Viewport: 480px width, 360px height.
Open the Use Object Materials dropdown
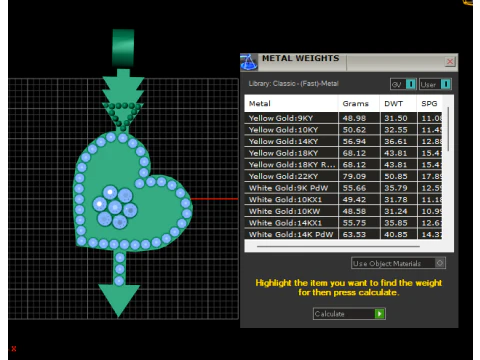(398, 263)
